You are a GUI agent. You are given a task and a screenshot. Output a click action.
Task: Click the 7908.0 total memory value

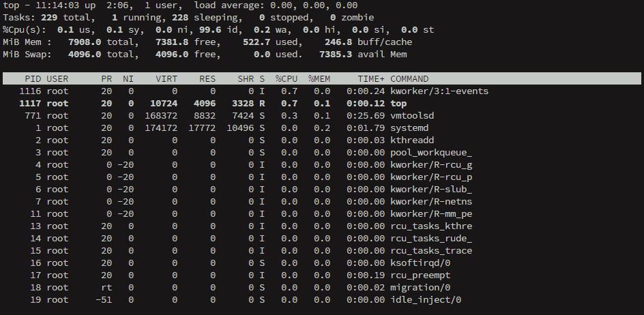pyautogui.click(x=85, y=42)
